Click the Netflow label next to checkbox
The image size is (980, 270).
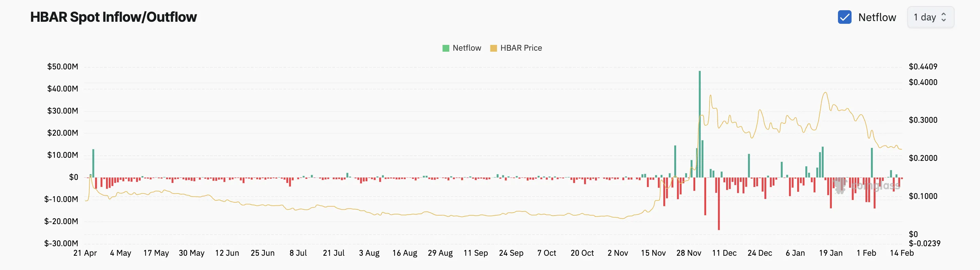(877, 18)
